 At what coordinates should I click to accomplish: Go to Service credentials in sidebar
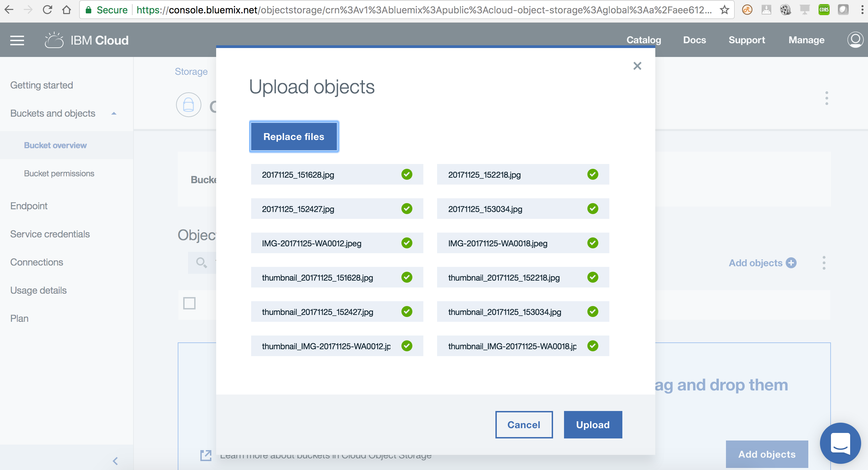50,234
